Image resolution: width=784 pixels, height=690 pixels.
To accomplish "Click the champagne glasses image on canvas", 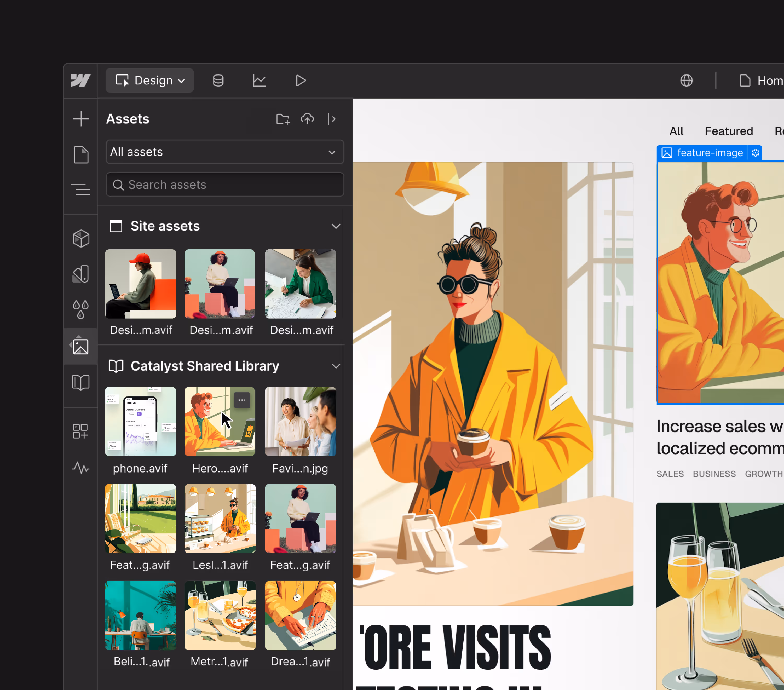I will (x=720, y=596).
